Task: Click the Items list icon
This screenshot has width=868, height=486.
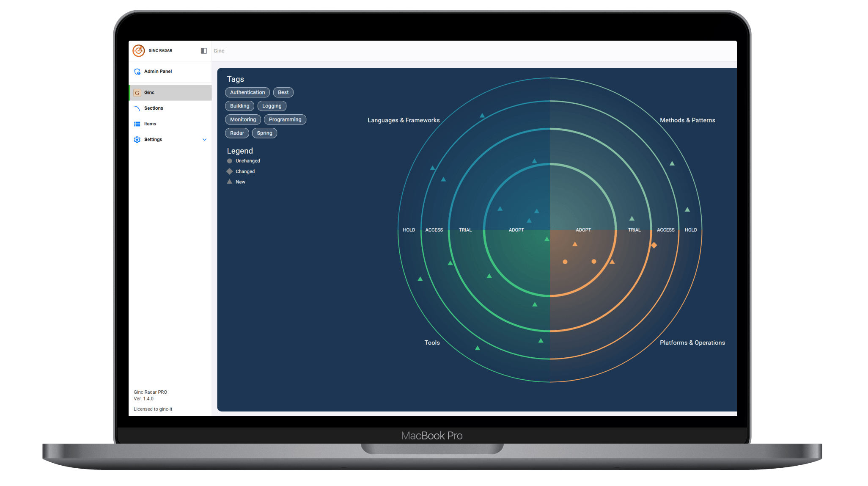Action: [x=137, y=124]
